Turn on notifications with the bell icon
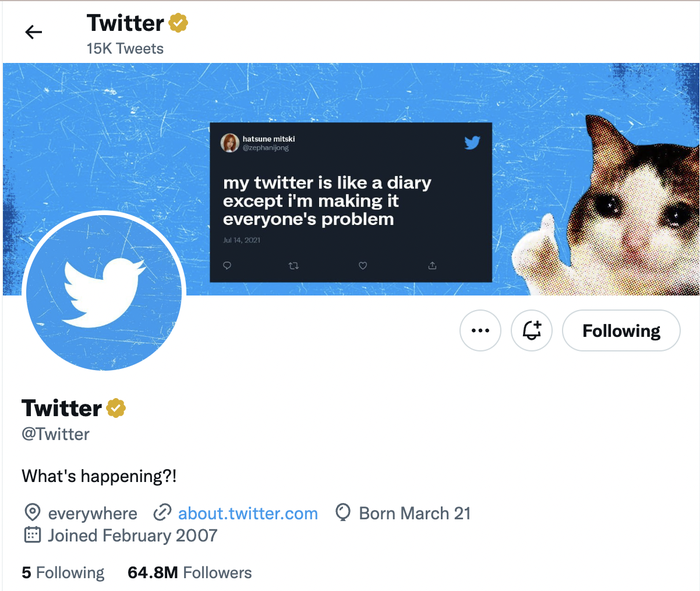This screenshot has height=591, width=700. coord(531,331)
